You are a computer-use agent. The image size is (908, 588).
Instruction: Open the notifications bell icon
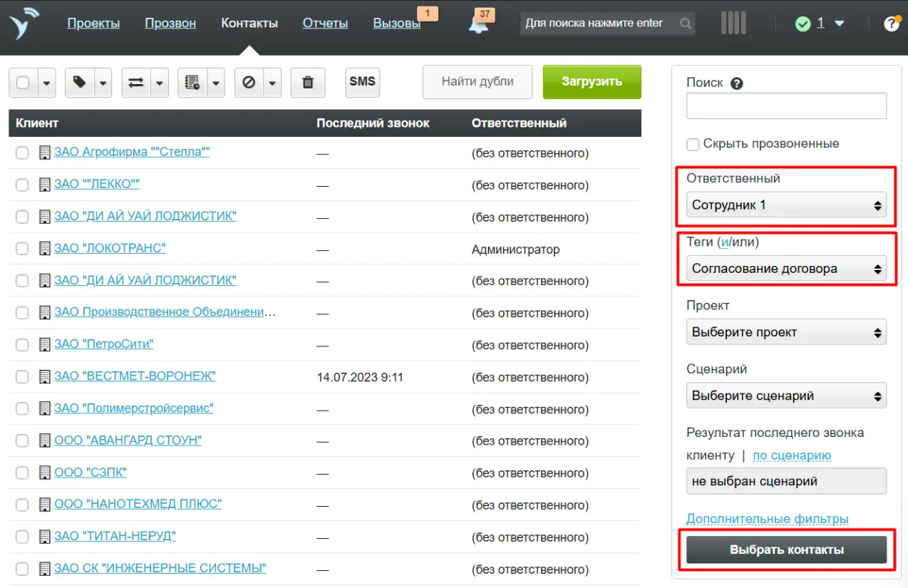click(x=478, y=24)
